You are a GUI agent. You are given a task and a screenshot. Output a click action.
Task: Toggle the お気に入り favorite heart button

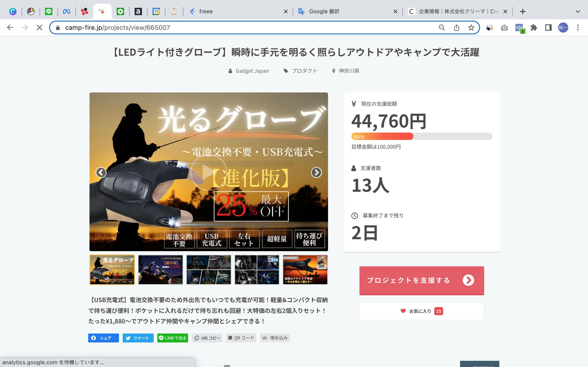421,311
